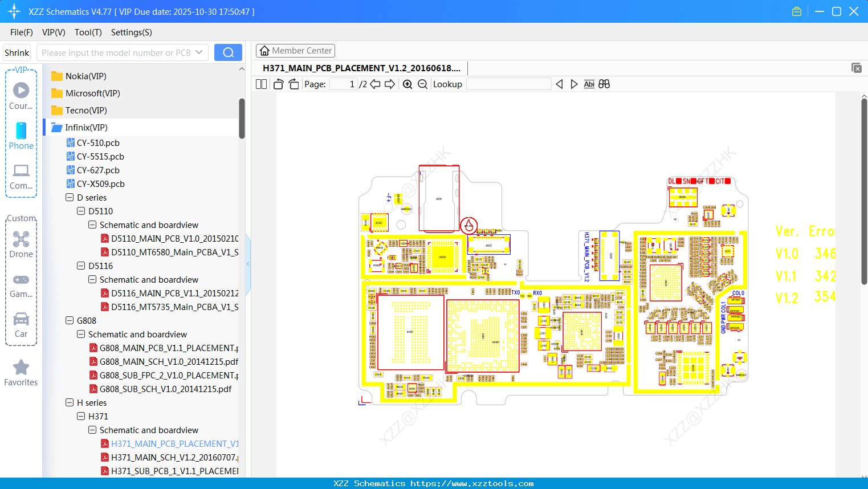Collapse the H371 tree node

click(x=80, y=416)
